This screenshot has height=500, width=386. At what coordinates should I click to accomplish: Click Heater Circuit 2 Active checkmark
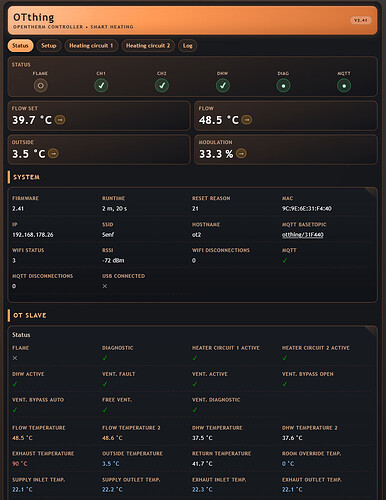click(285, 358)
